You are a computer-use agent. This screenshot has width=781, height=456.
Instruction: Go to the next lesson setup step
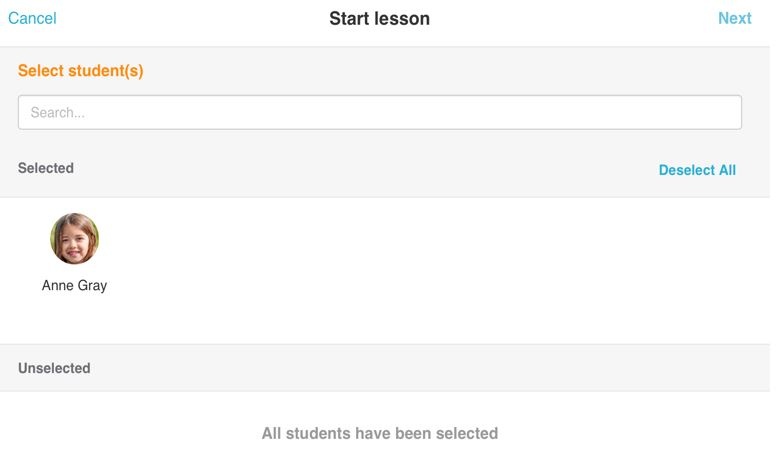coord(734,18)
